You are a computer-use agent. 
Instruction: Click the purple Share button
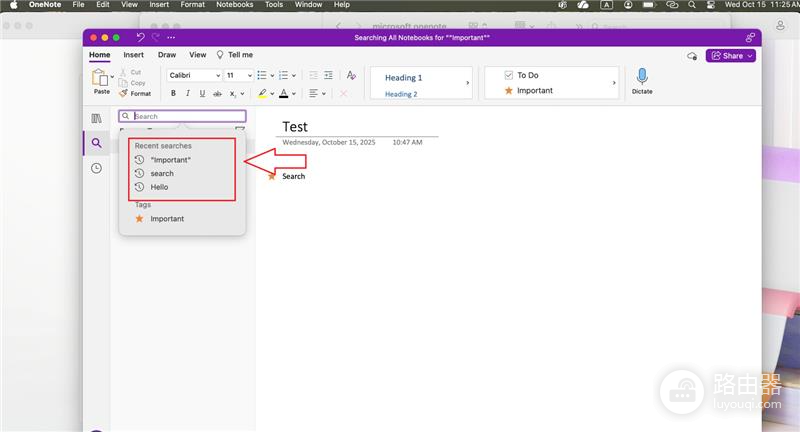731,56
